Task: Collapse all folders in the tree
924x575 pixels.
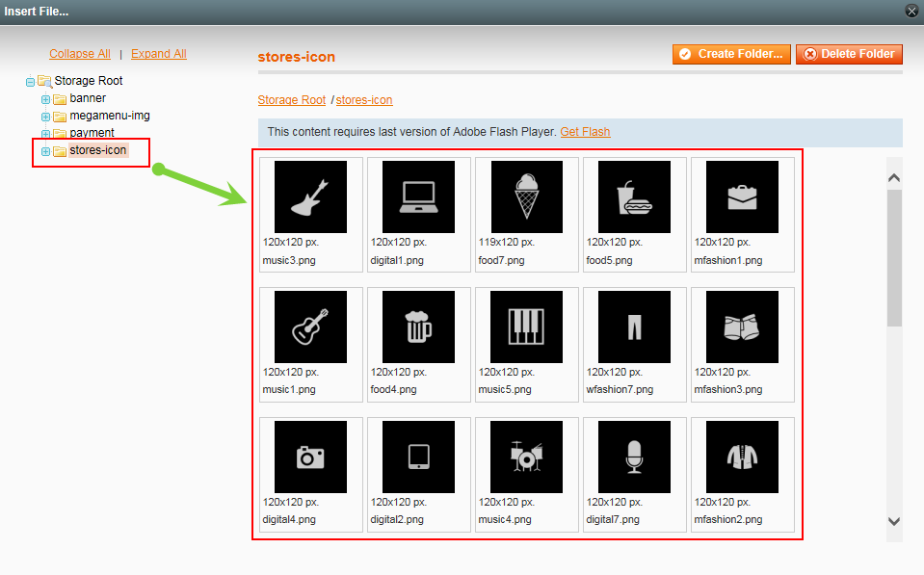Action: tap(80, 54)
